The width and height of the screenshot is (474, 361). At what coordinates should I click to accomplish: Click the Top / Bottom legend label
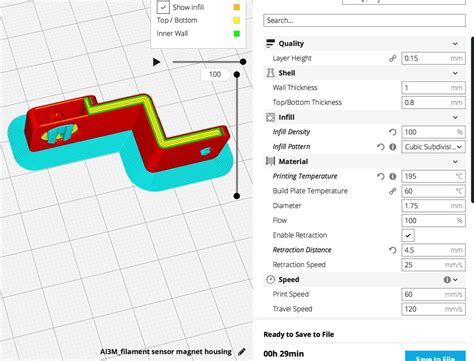click(x=177, y=20)
